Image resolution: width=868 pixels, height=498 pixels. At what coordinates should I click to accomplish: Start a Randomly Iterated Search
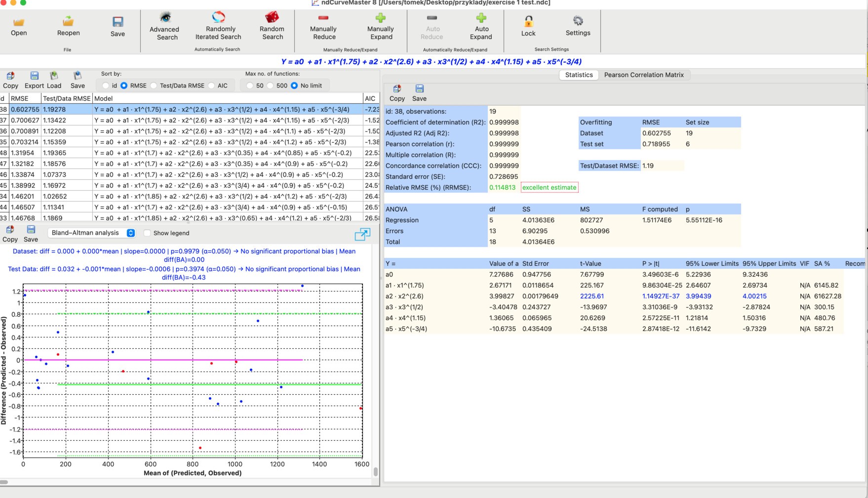click(x=218, y=18)
